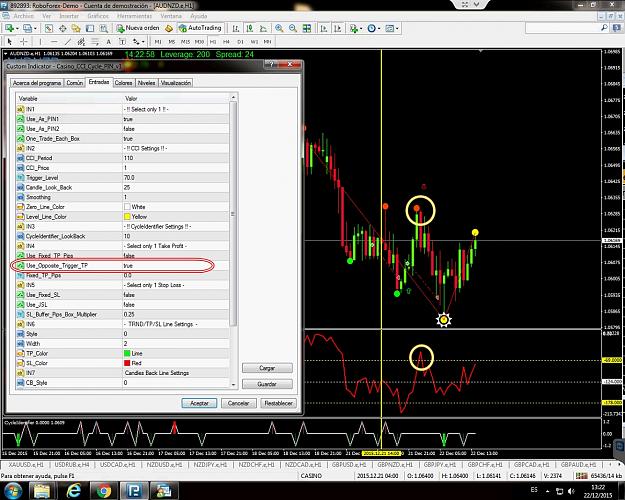Screen dimensions: 625x500
Task: Select the Fibonacci retracement tool
Action: pyautogui.click(x=95, y=41)
